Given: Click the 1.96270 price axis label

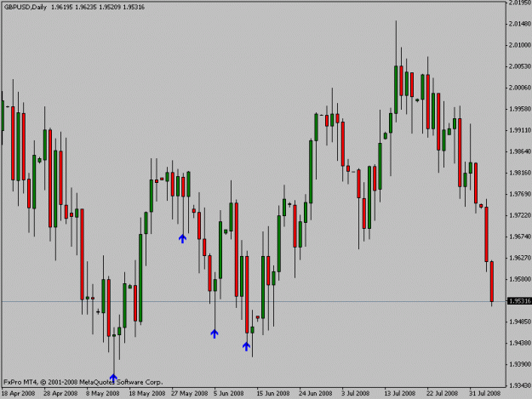Looking at the screenshot, I should pyautogui.click(x=520, y=258).
